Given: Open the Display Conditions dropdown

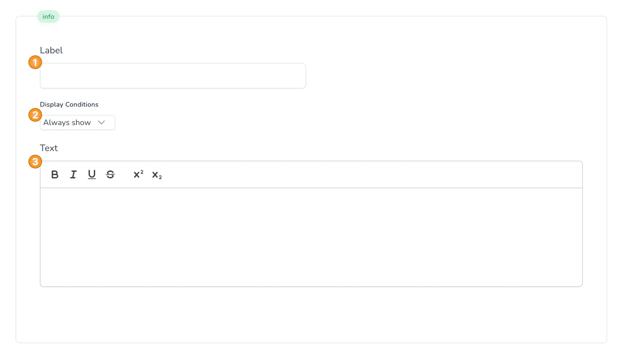Looking at the screenshot, I should tap(77, 122).
